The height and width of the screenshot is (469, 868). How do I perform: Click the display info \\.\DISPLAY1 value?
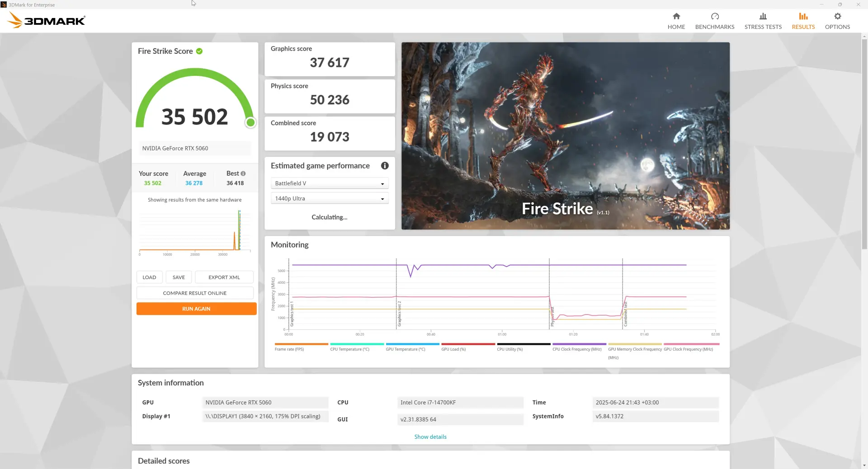(265, 417)
